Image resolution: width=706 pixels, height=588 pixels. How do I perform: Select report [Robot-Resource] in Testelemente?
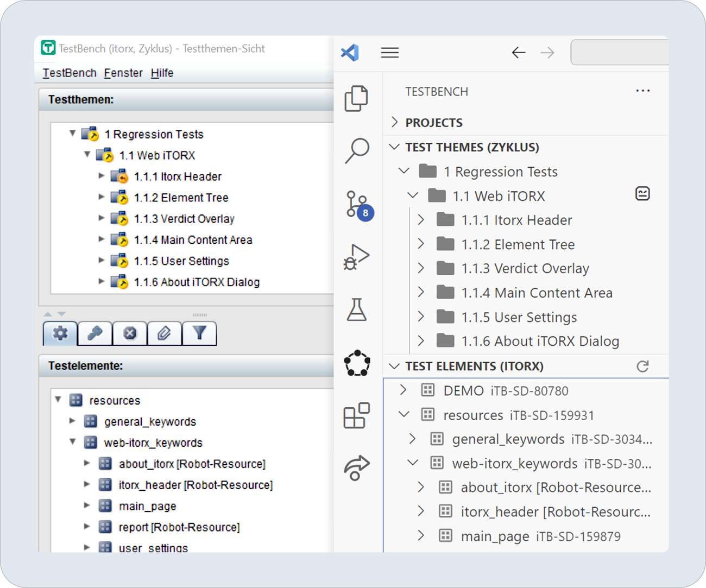click(179, 527)
